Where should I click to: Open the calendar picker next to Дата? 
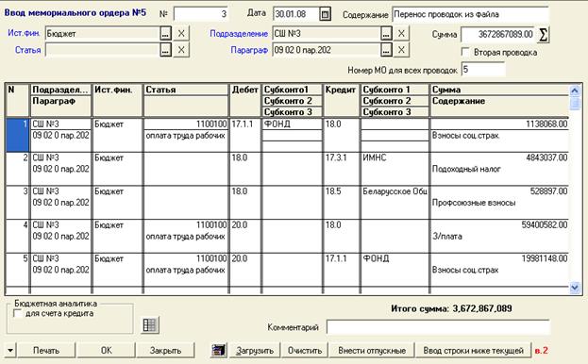[325, 14]
